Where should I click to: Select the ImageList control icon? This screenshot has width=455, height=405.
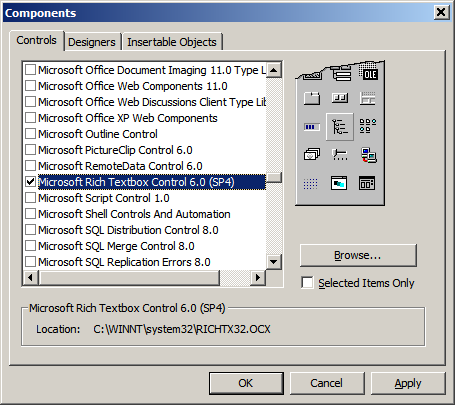tap(312, 154)
